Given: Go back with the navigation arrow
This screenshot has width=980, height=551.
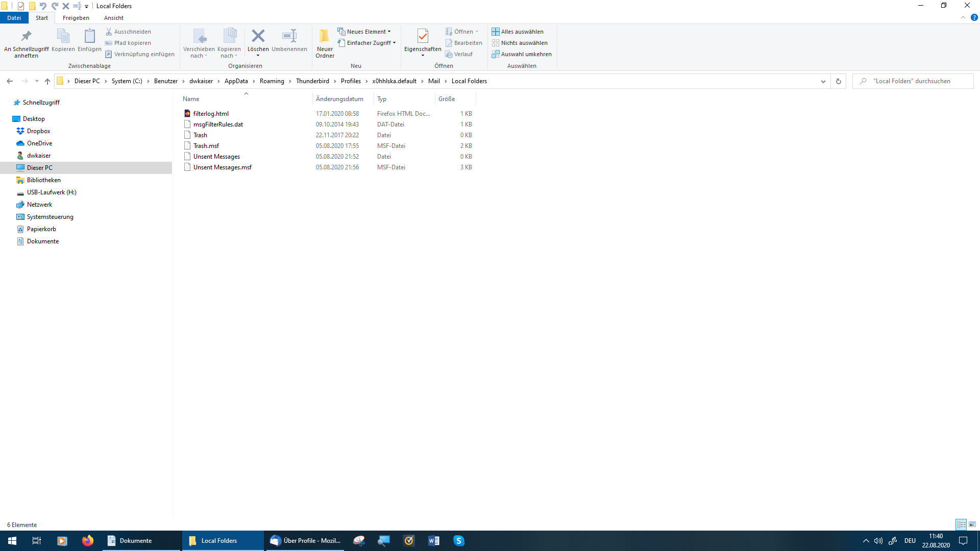Looking at the screenshot, I should coord(10,81).
